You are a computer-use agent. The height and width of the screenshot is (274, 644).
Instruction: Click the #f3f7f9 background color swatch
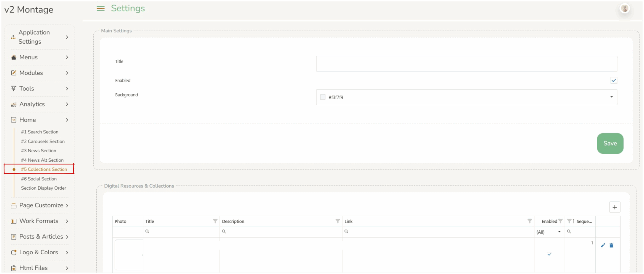pyautogui.click(x=323, y=97)
